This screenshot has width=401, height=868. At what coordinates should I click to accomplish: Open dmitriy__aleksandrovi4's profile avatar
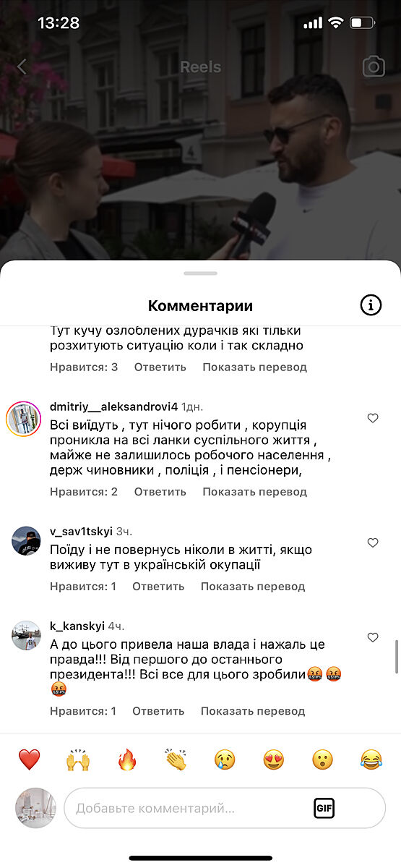coord(24,418)
